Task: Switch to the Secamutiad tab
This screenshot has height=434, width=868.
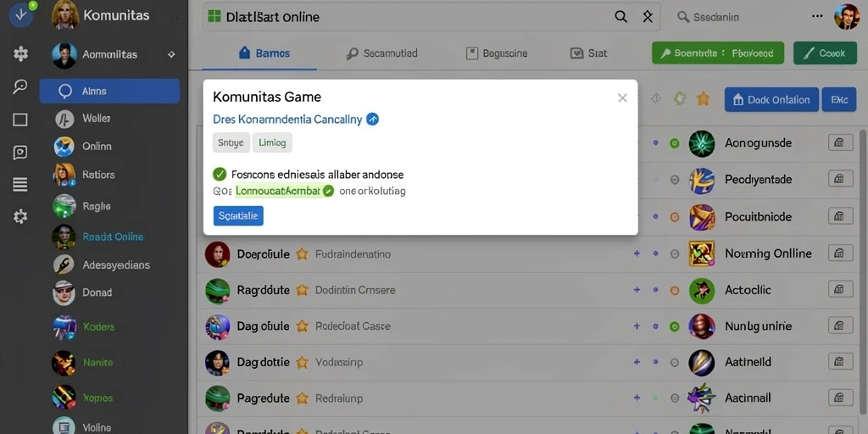Action: pos(381,53)
